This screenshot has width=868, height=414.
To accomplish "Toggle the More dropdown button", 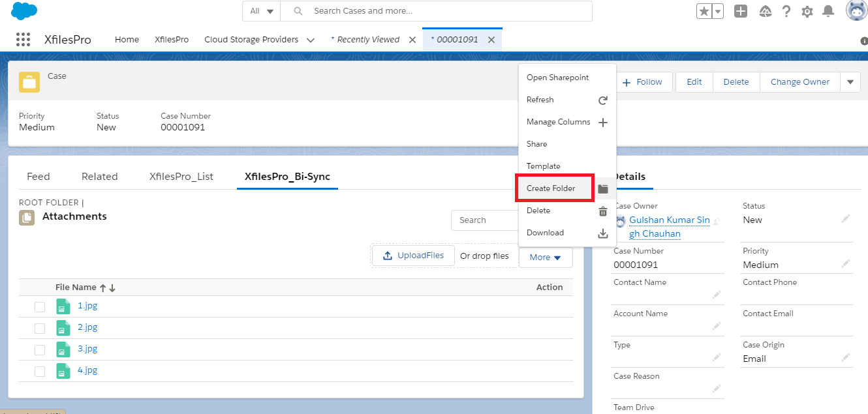I will (546, 258).
